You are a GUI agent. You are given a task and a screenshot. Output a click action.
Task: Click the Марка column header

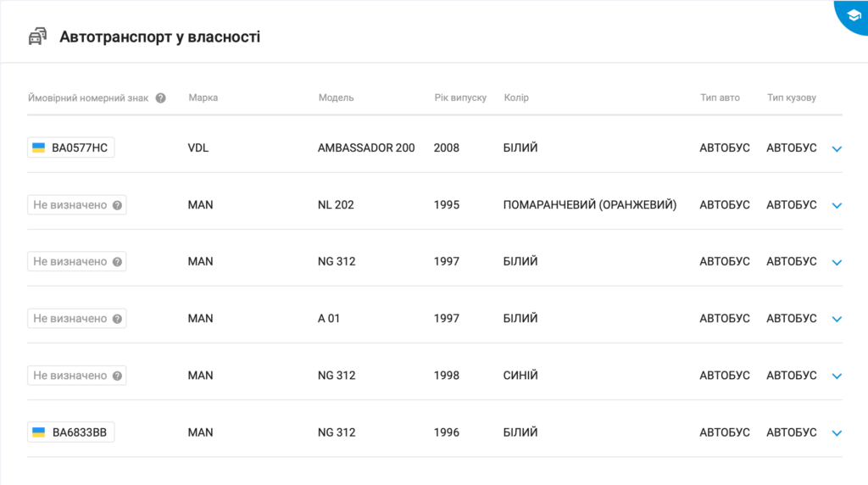tap(203, 98)
